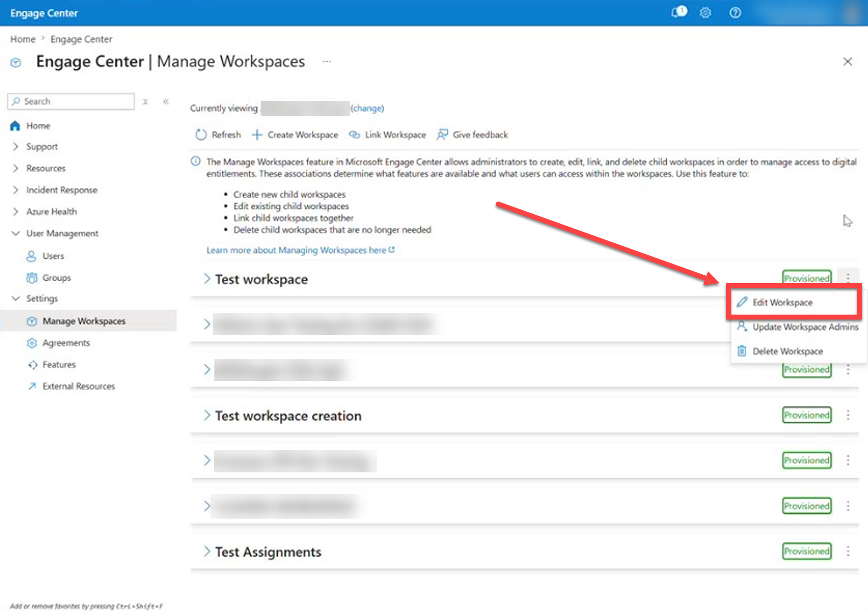This screenshot has width=868, height=611.
Task: Open more options for Test workspace row
Action: click(848, 278)
